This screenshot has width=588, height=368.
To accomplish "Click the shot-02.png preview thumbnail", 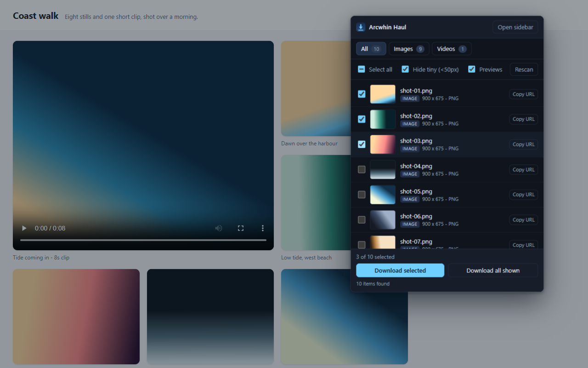I will click(x=383, y=119).
